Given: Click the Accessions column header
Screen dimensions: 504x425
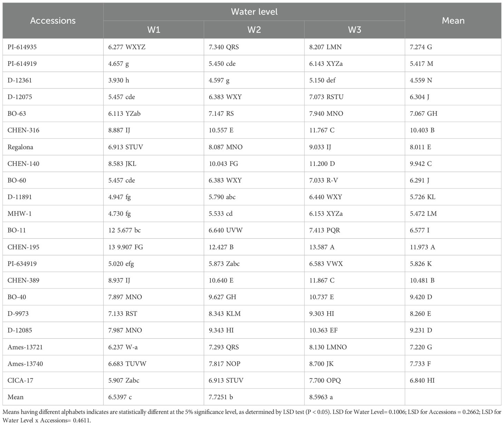Looking at the screenshot, I should coord(53,21).
